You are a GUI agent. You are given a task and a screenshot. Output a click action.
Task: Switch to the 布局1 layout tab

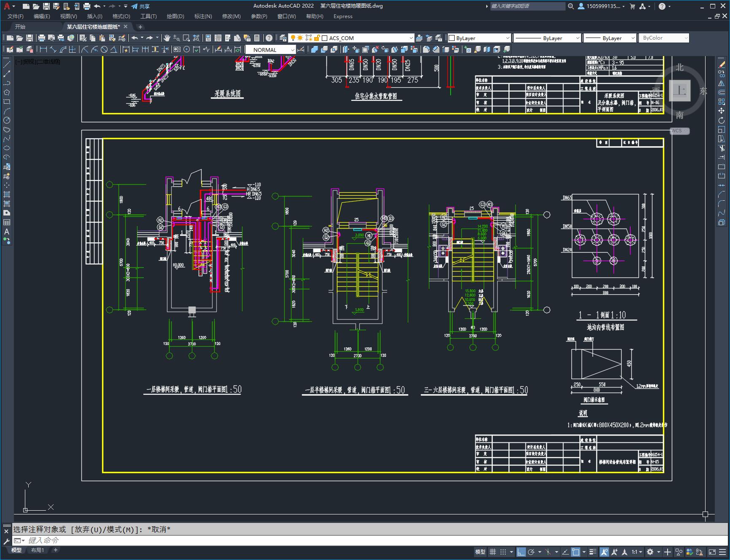click(38, 550)
